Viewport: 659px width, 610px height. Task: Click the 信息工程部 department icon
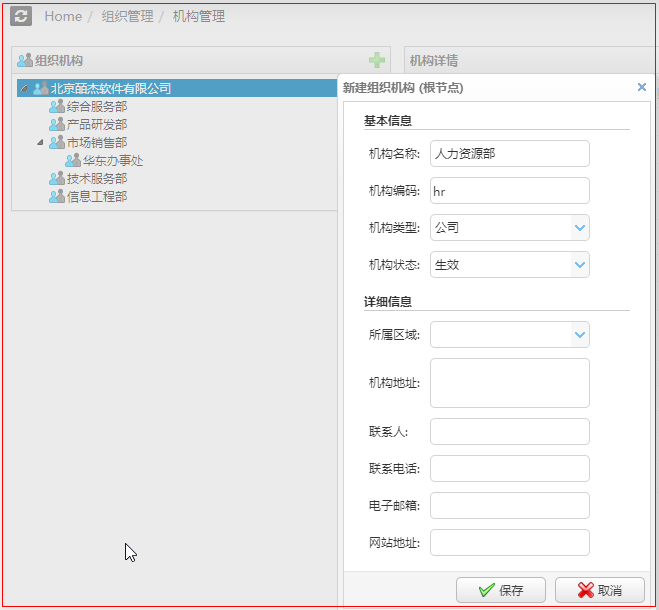coord(57,197)
